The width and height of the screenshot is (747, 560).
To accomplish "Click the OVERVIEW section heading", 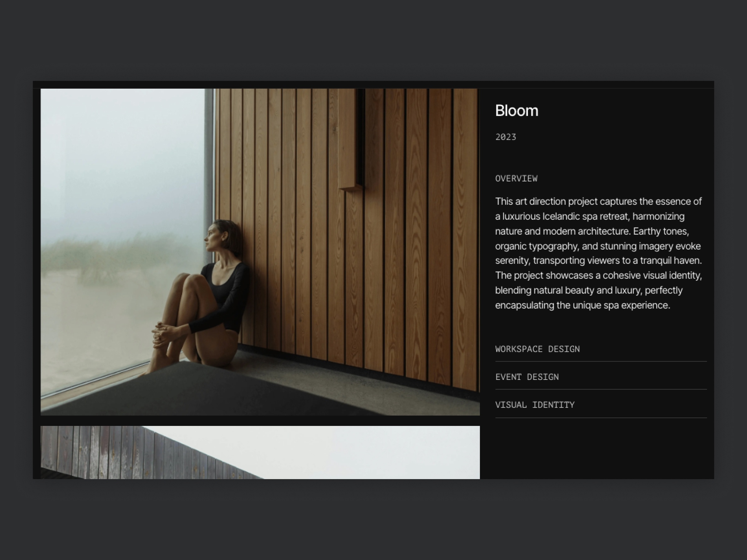I will coord(516,179).
